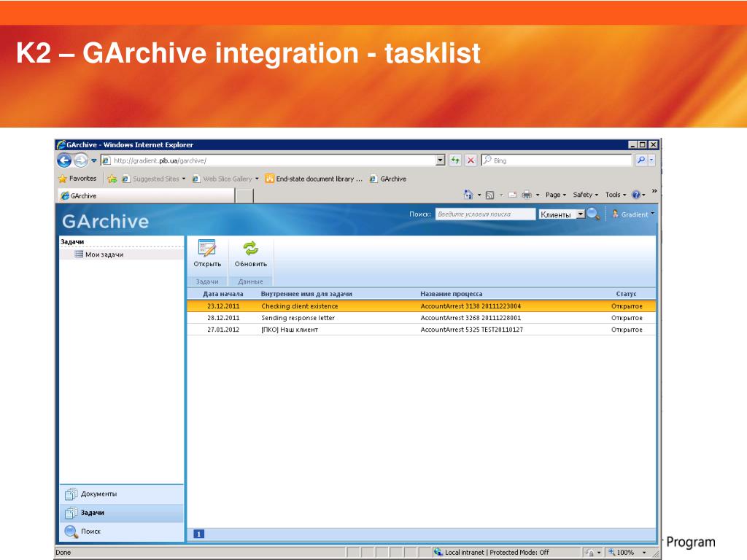The image size is (747, 560).
Task: Click the red Stop loading icon
Action: (x=471, y=160)
